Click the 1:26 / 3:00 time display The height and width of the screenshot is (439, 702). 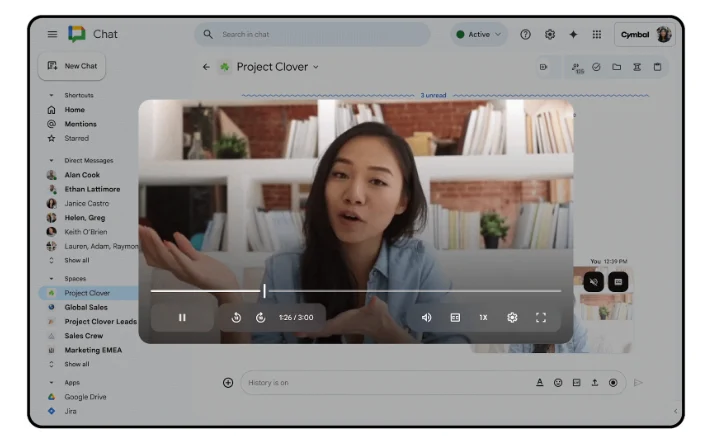click(296, 318)
